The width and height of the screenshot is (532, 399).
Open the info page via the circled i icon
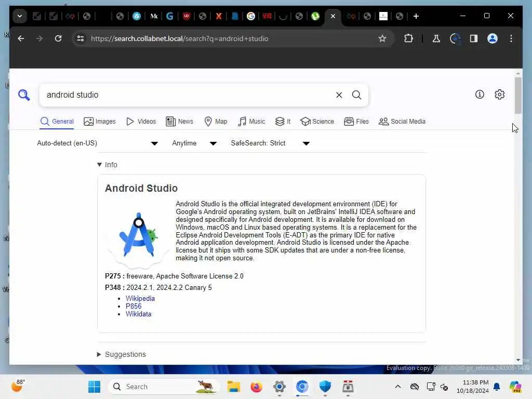480,95
